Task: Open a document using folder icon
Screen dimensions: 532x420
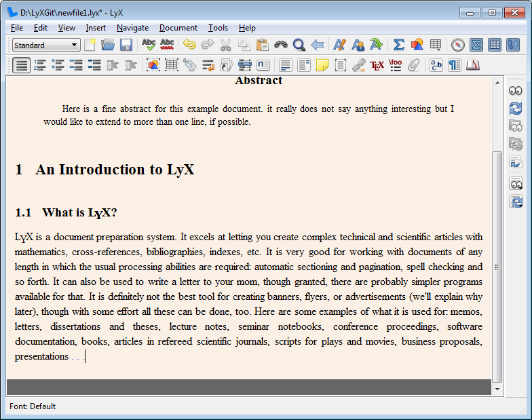Action: click(108, 45)
